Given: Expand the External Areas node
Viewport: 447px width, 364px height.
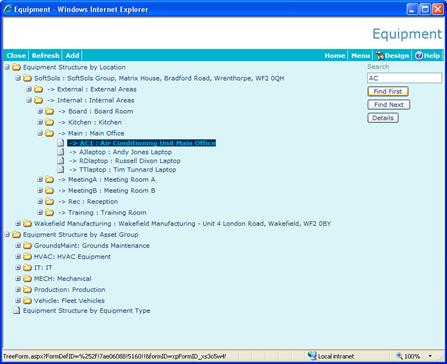Looking at the screenshot, I should [29, 89].
